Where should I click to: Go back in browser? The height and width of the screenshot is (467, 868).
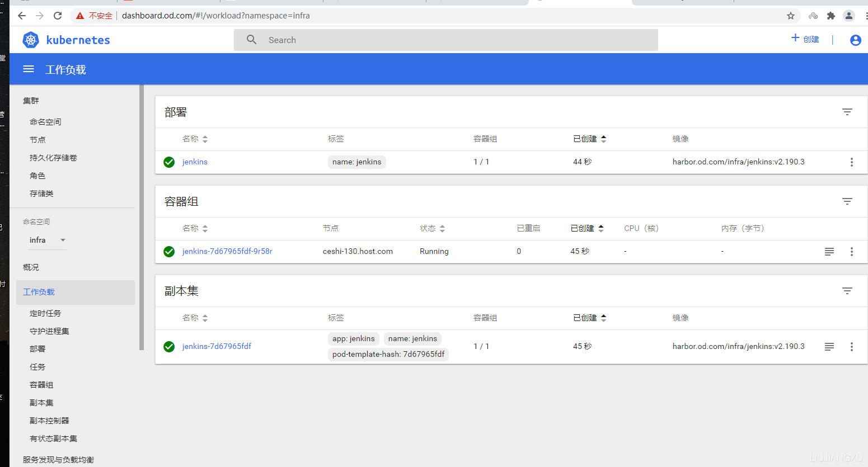click(22, 16)
